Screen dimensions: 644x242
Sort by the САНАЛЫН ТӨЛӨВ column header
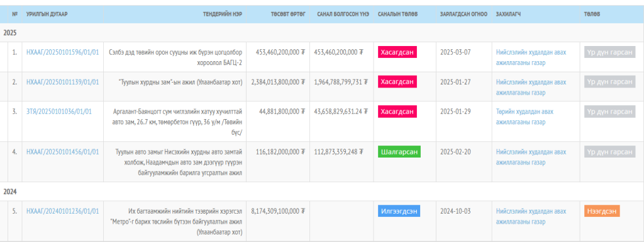coord(397,14)
